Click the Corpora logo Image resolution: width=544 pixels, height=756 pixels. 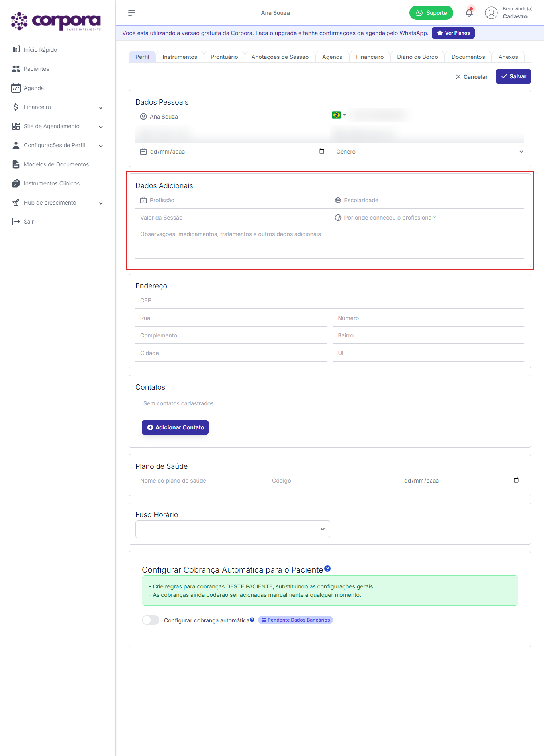coord(56,21)
